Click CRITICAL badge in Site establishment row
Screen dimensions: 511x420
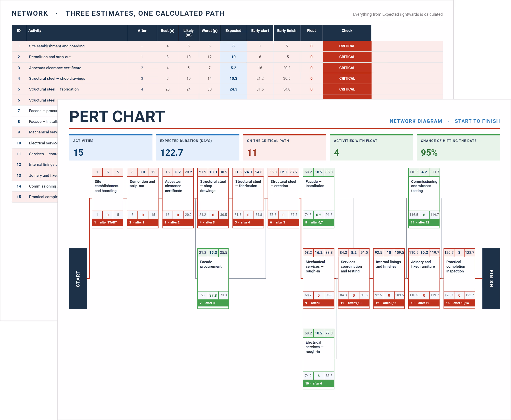point(347,46)
